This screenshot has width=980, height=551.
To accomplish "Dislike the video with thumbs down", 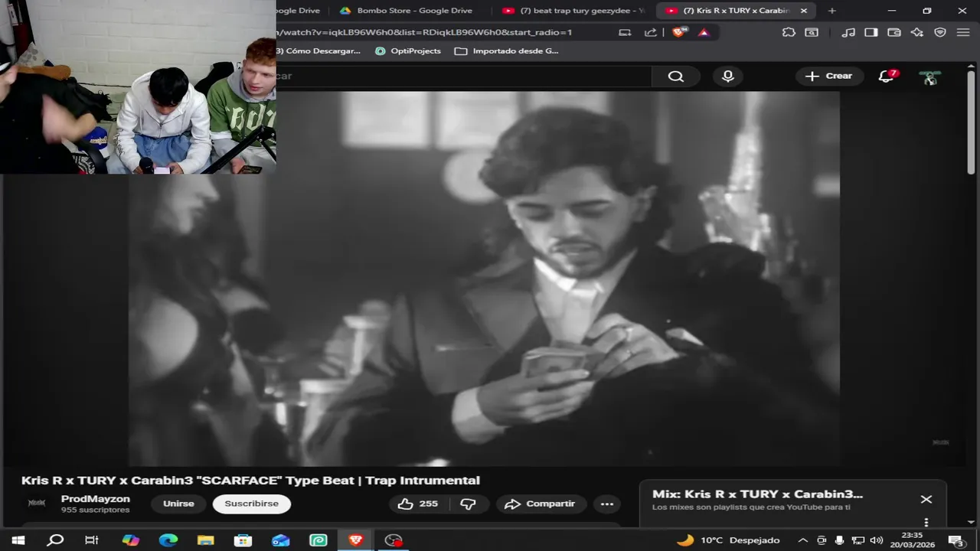I will [468, 504].
